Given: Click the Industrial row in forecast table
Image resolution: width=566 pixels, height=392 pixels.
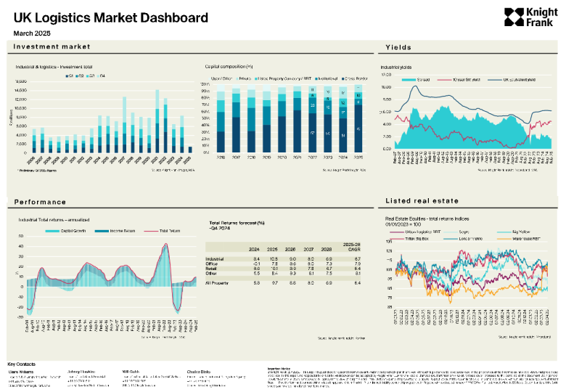Looking at the screenshot, I should (215, 258).
